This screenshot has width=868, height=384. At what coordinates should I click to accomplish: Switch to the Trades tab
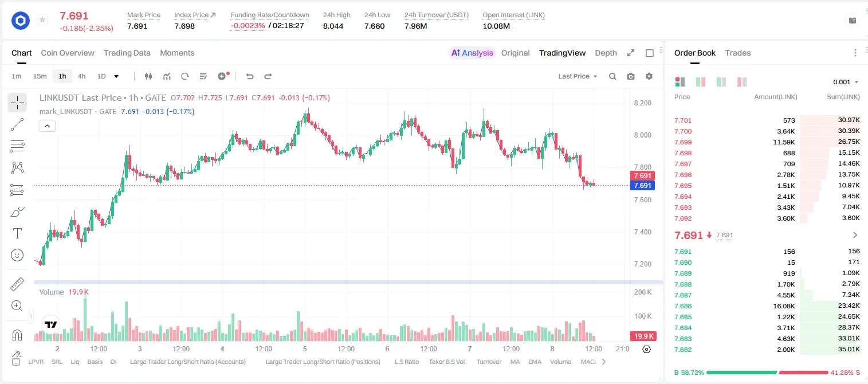click(737, 53)
